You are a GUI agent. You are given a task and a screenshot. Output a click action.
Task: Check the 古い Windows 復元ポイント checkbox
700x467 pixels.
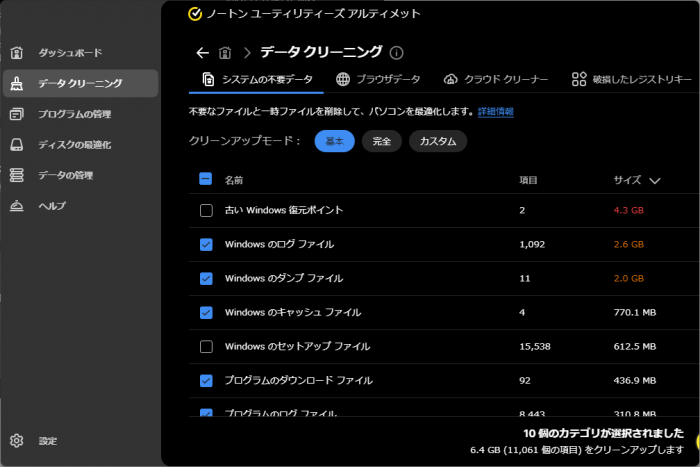coord(206,210)
